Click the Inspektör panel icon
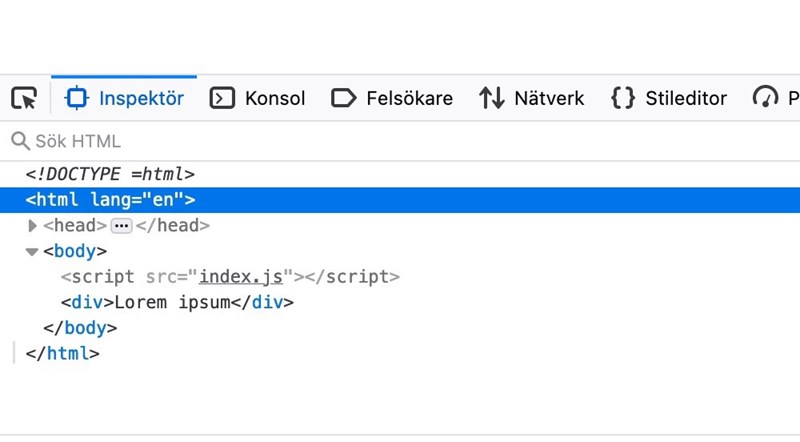 (76, 98)
